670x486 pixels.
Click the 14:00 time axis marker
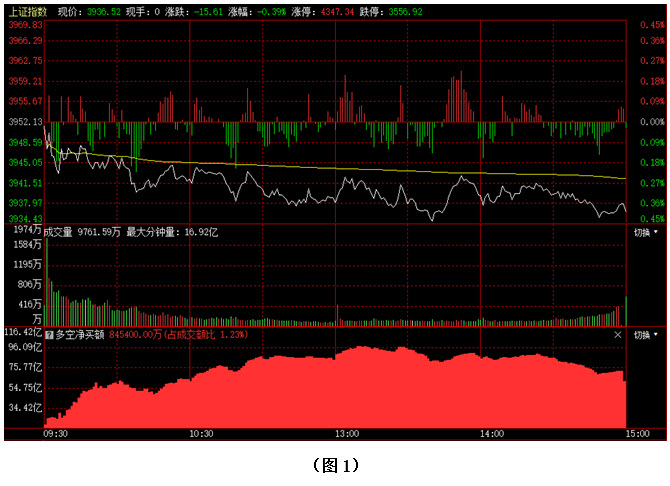[x=492, y=434]
